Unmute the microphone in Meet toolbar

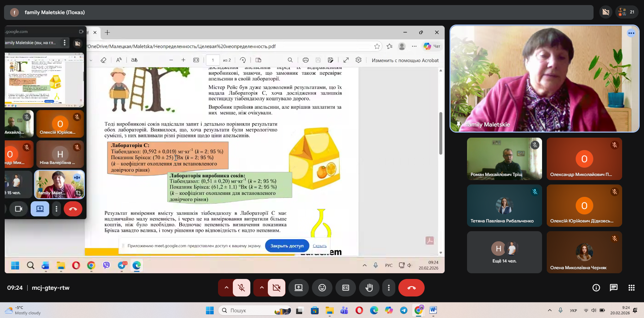241,288
